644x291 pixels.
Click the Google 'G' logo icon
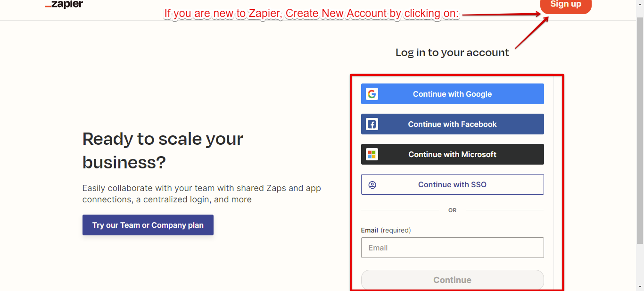click(x=372, y=94)
